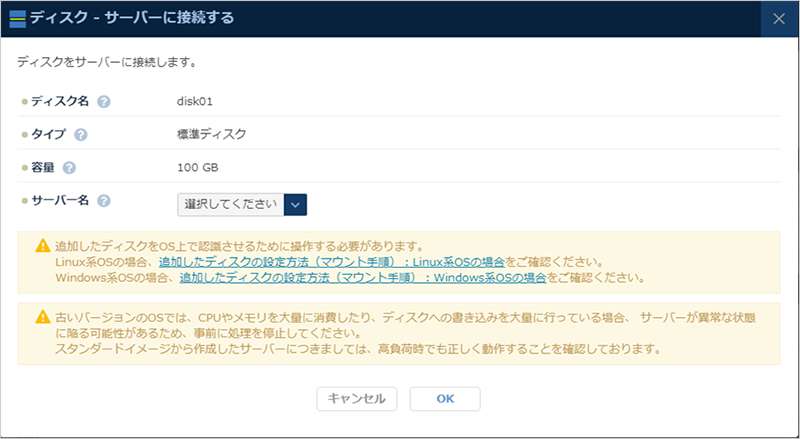Viewport: 800px width, 439px height.
Task: Click the disk name value disk01
Action: click(195, 102)
